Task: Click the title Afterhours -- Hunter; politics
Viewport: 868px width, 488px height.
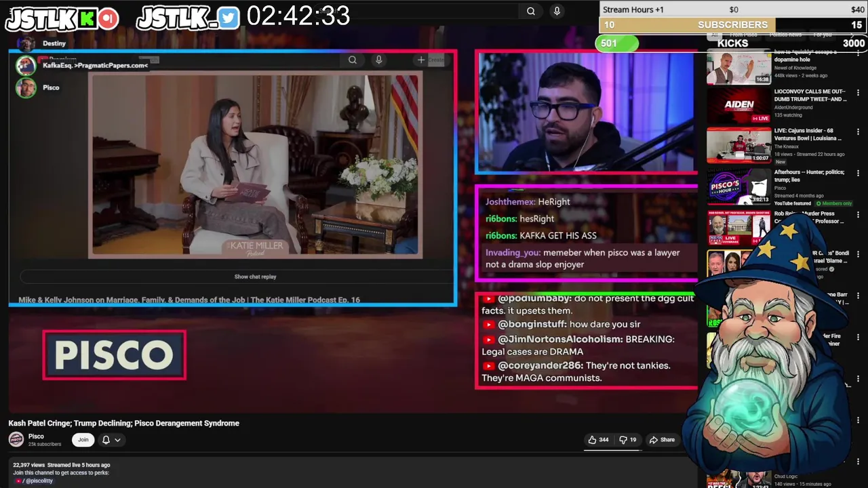Action: coord(810,176)
